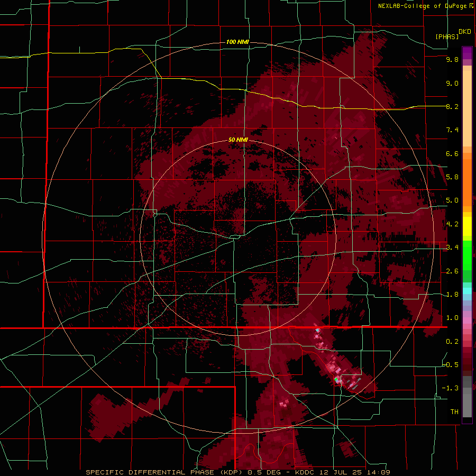Screen dimensions: 476x476
Task: Click the 50 NMI range ring label
Action: pos(238,140)
